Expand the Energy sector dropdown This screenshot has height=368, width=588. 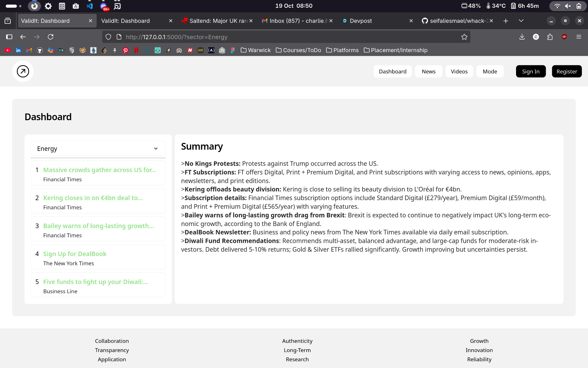(98, 149)
